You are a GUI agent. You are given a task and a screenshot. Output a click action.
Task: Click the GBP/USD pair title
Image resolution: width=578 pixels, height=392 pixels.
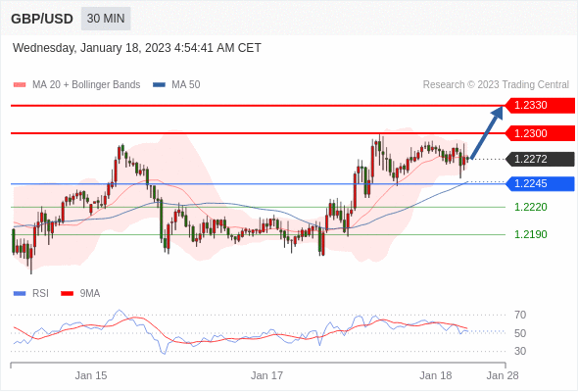pyautogui.click(x=42, y=19)
